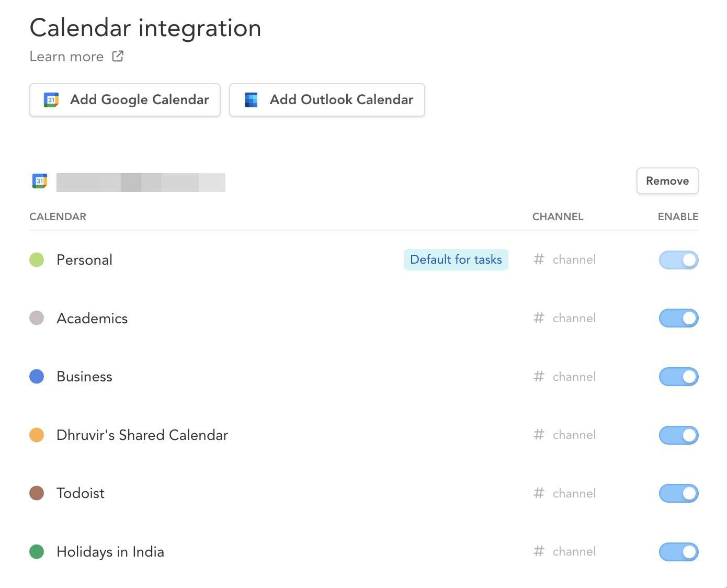Add Google Calendar account
727x588 pixels.
[x=125, y=100]
